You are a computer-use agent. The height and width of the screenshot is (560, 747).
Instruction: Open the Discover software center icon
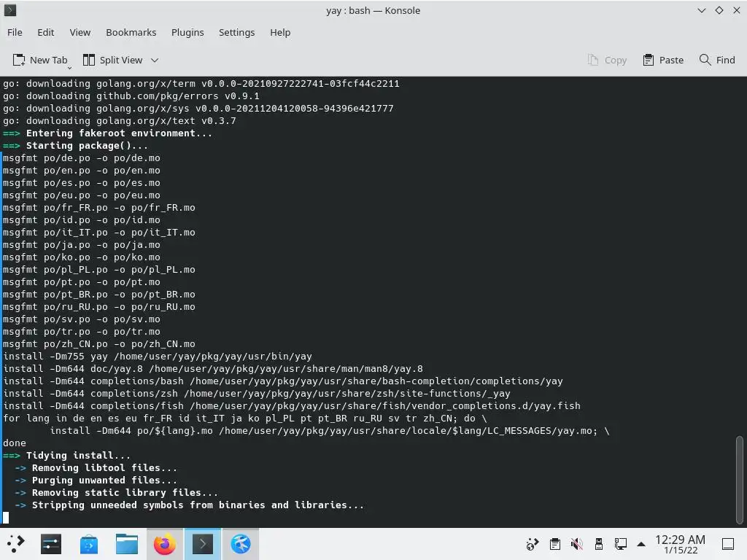pyautogui.click(x=89, y=544)
